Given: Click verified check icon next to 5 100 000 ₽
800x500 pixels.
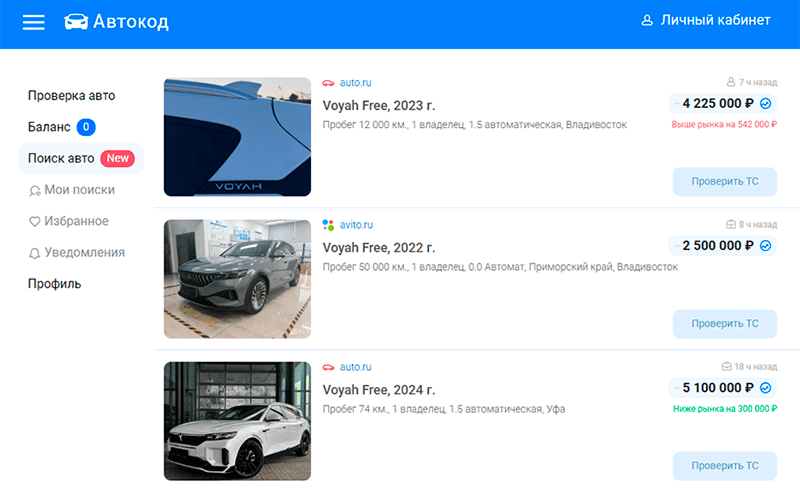Looking at the screenshot, I should tap(765, 388).
